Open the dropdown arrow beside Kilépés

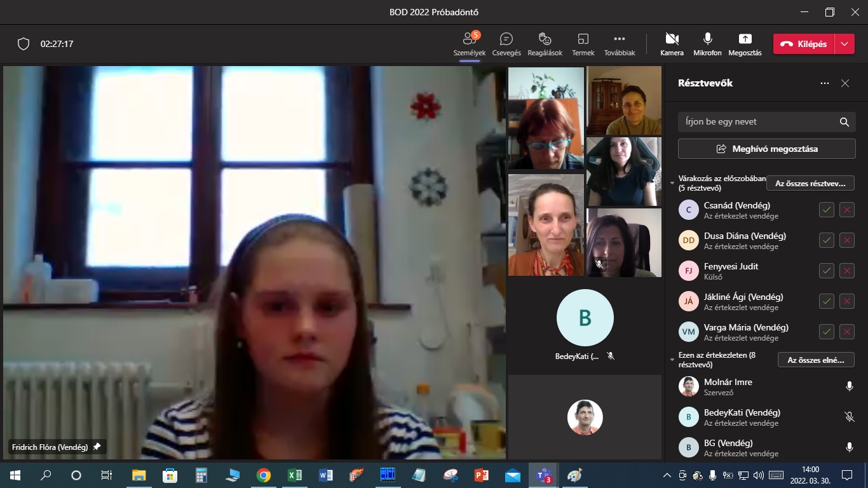pyautogui.click(x=844, y=44)
